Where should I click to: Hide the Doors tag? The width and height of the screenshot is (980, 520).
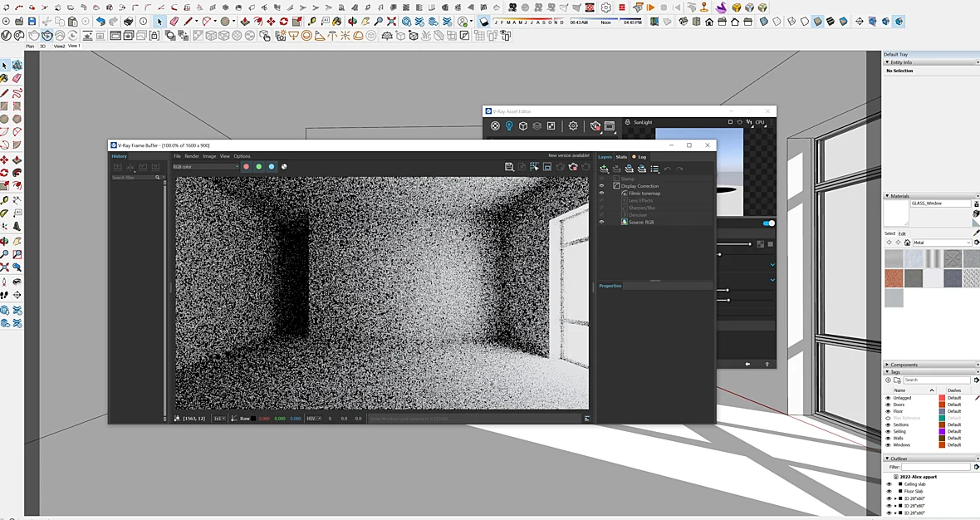[888, 405]
